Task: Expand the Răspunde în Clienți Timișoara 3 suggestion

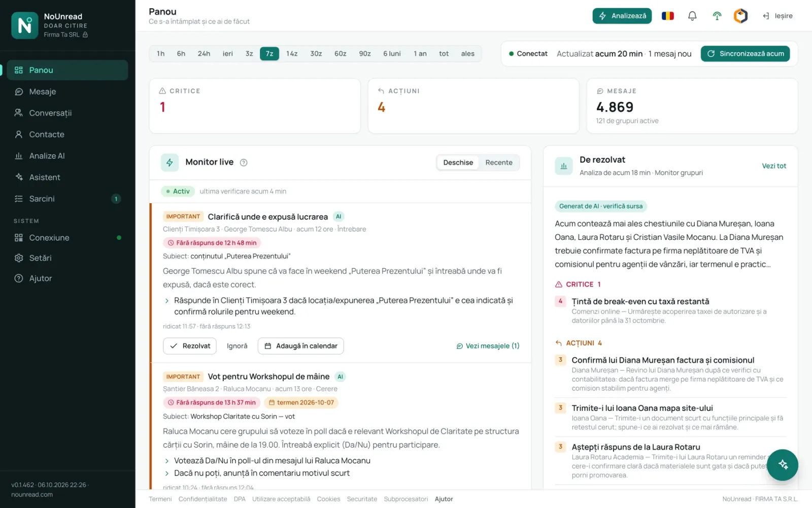Action: tap(166, 301)
